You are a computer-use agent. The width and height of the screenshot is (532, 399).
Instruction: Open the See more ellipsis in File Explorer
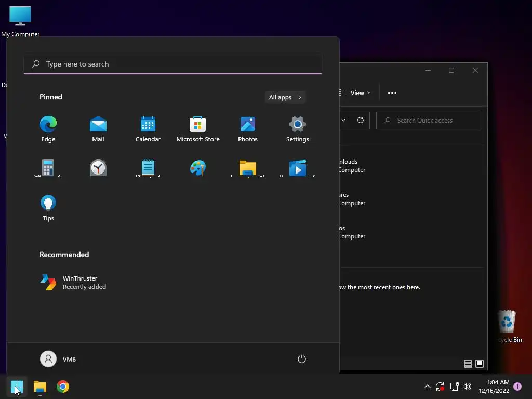392,92
